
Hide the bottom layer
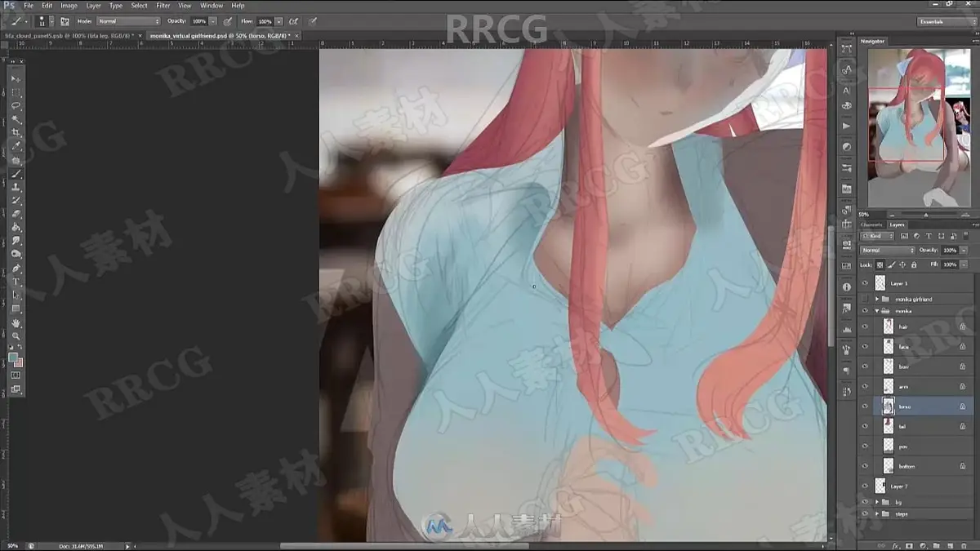(865, 466)
